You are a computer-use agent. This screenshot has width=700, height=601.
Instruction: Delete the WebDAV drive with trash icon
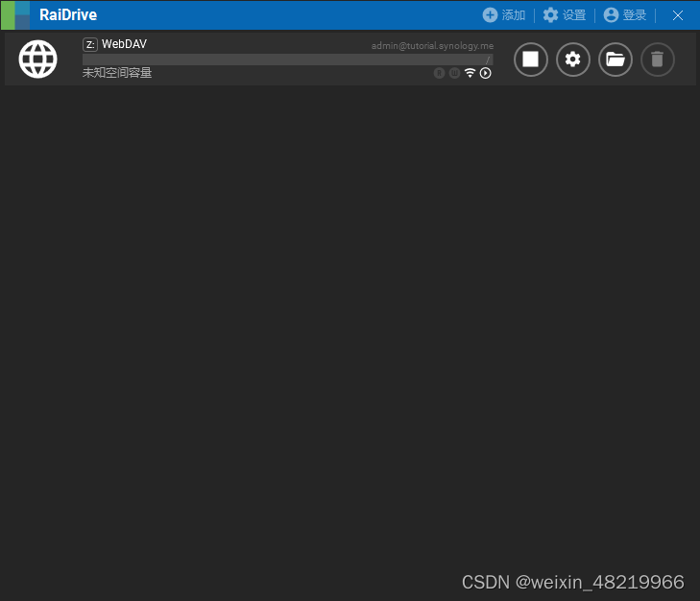(x=657, y=59)
